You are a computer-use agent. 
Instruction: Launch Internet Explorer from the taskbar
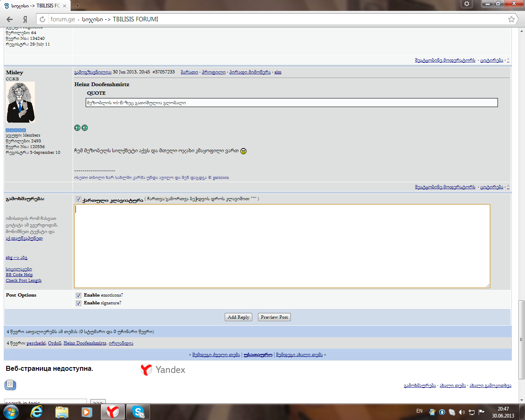[37, 412]
